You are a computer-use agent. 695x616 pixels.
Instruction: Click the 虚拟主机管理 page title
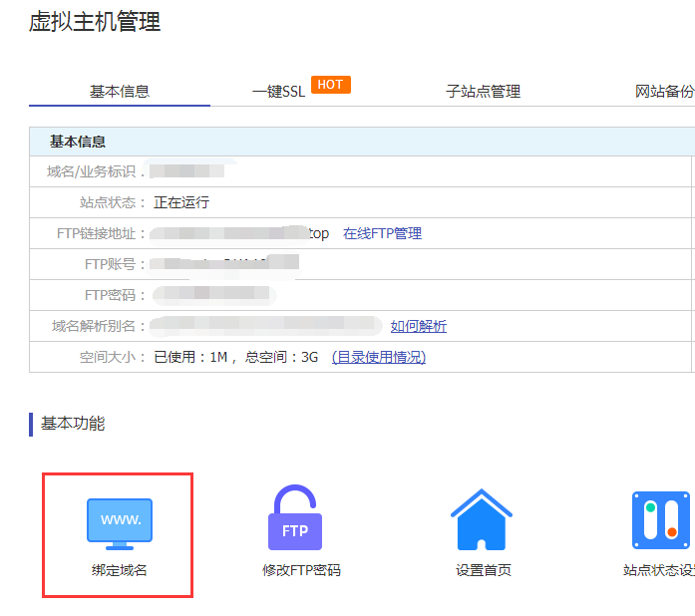(x=95, y=22)
